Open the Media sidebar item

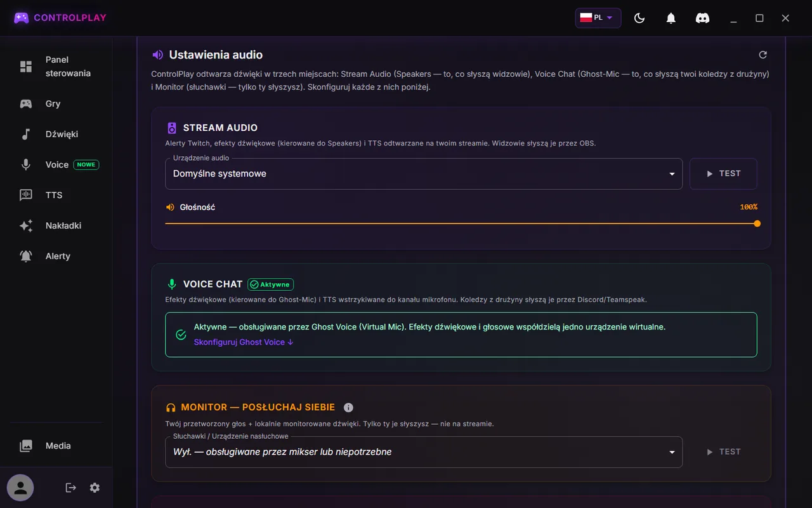(56, 446)
